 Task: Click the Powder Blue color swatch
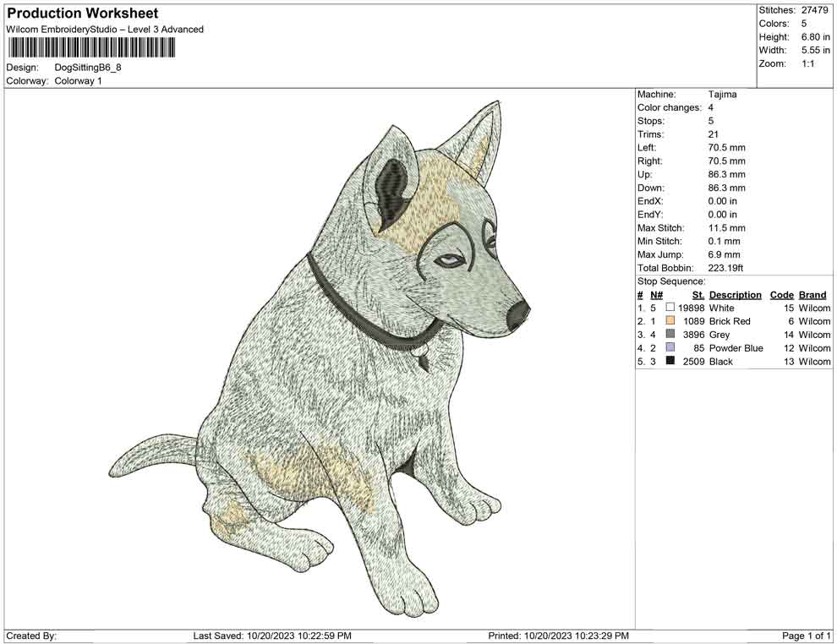[x=670, y=347]
